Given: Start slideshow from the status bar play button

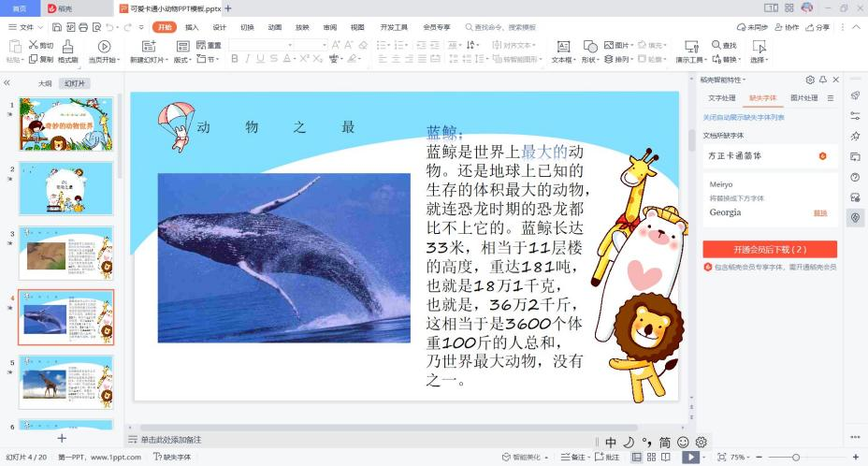Looking at the screenshot, I should click(689, 457).
